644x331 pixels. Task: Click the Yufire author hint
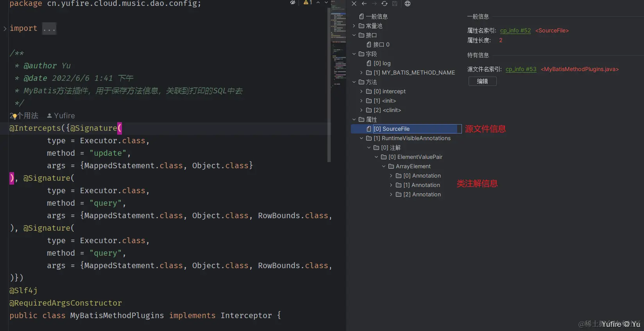click(61, 116)
